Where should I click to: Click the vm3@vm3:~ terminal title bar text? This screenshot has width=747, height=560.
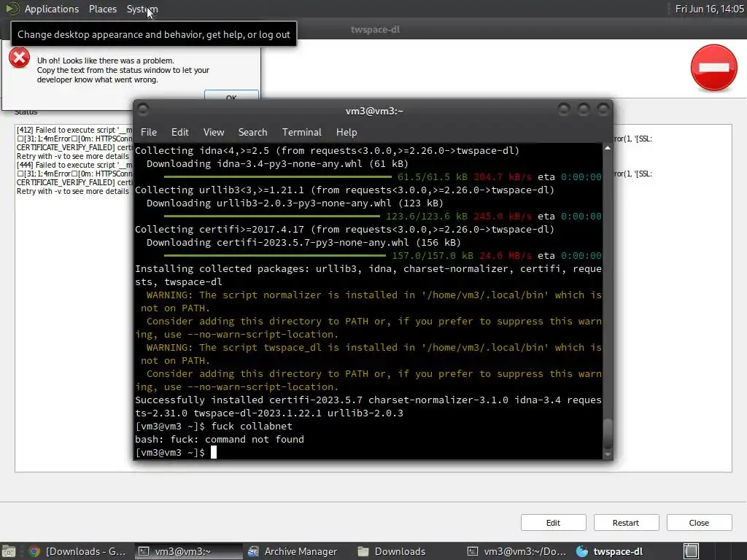(374, 111)
